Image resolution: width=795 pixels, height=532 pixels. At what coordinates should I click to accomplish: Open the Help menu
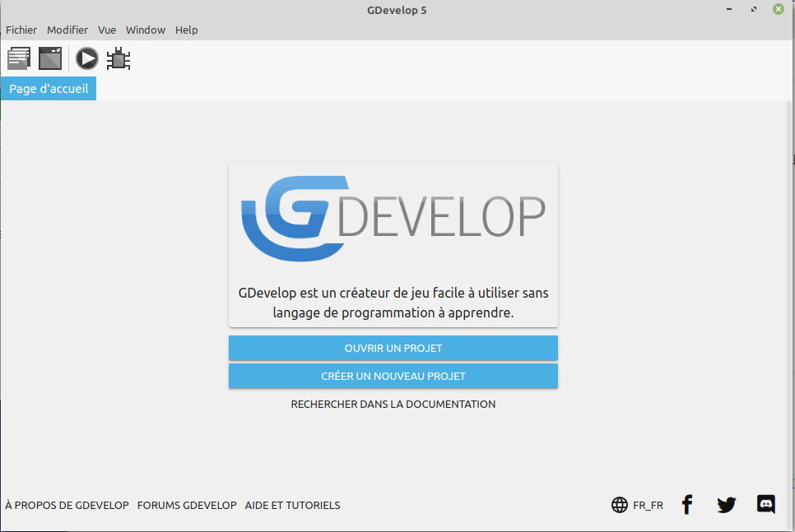click(187, 30)
